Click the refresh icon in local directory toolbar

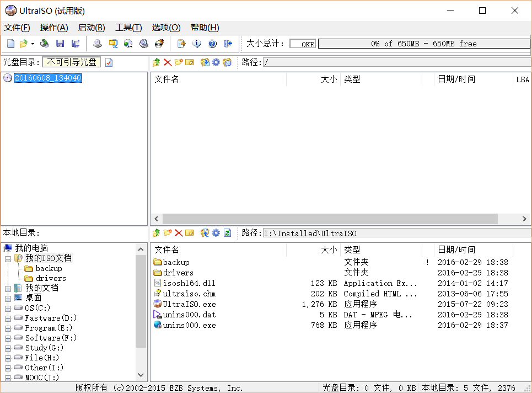point(227,233)
